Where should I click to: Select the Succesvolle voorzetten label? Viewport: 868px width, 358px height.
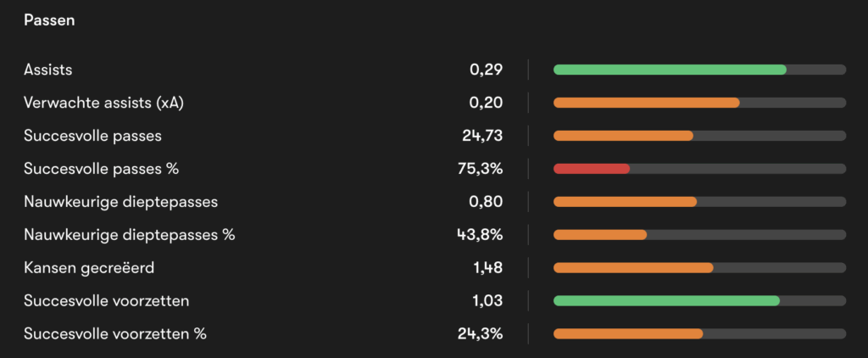click(107, 301)
